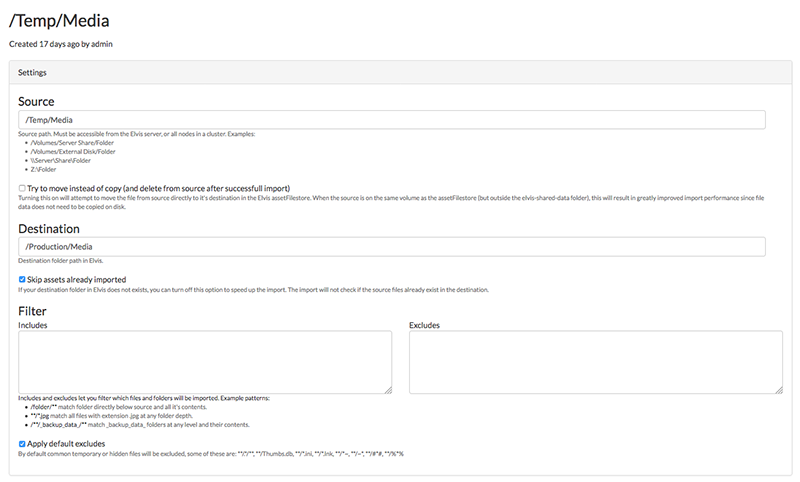
Task: Click the Source path input field
Action: (392, 120)
